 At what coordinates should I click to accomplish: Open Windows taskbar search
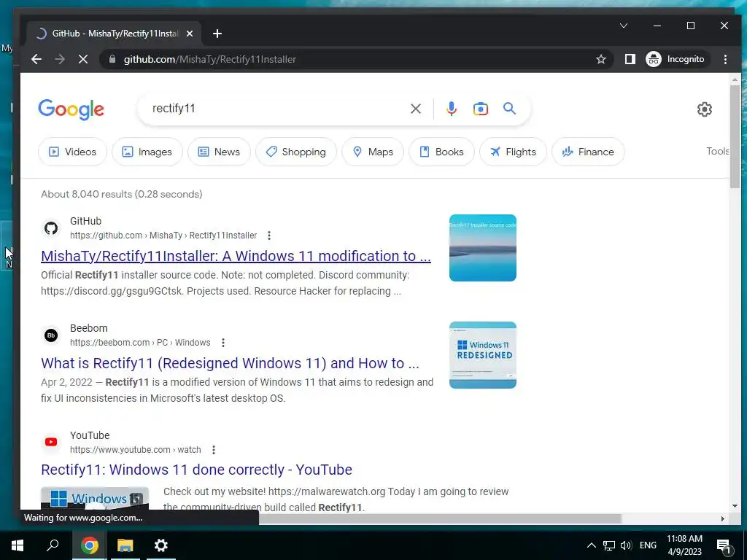[x=53, y=545]
